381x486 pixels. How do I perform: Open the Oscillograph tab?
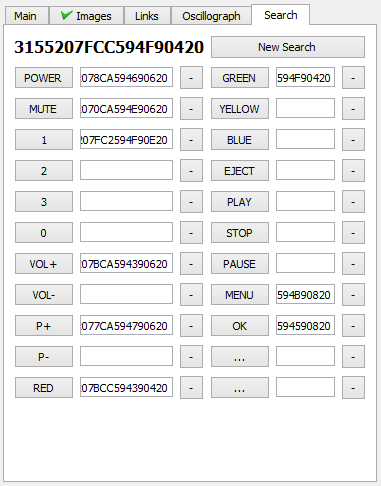211,16
